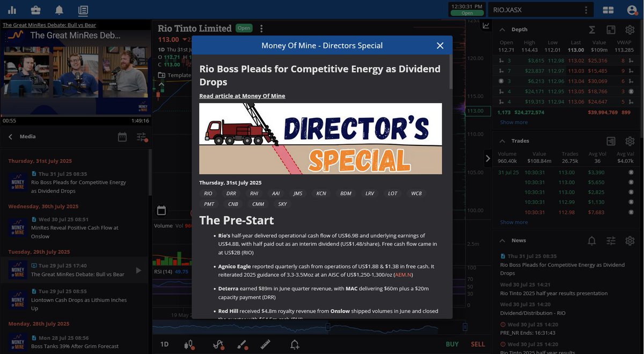Select the KCN ticker tag
The height and width of the screenshot is (354, 644).
(x=321, y=193)
